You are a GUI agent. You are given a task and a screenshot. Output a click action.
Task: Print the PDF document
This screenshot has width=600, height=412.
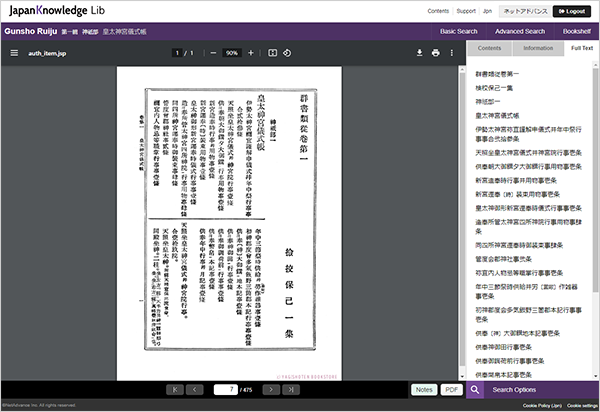(436, 53)
